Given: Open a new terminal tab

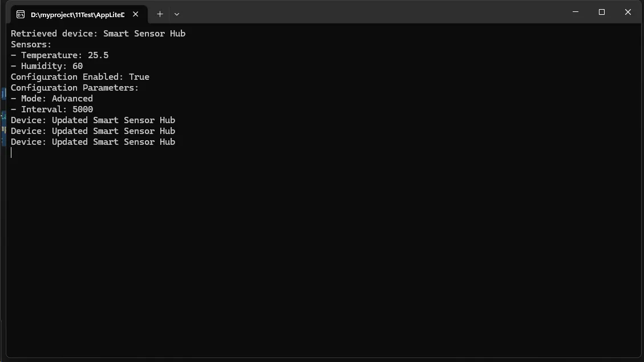Looking at the screenshot, I should 160,14.
